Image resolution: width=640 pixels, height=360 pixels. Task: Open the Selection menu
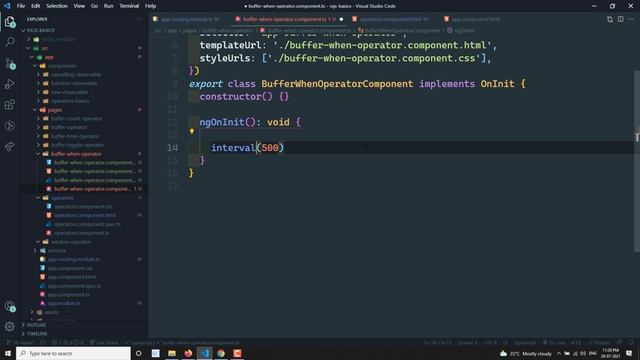(57, 6)
